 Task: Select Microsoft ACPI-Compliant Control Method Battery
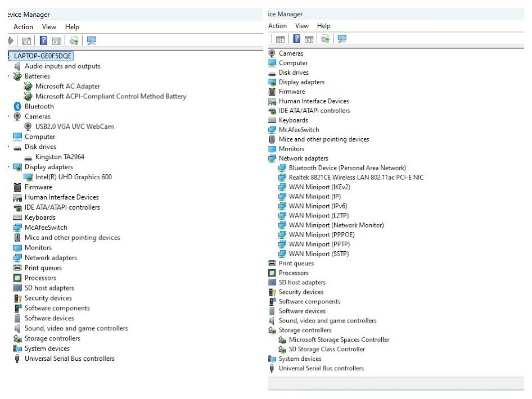[111, 96]
